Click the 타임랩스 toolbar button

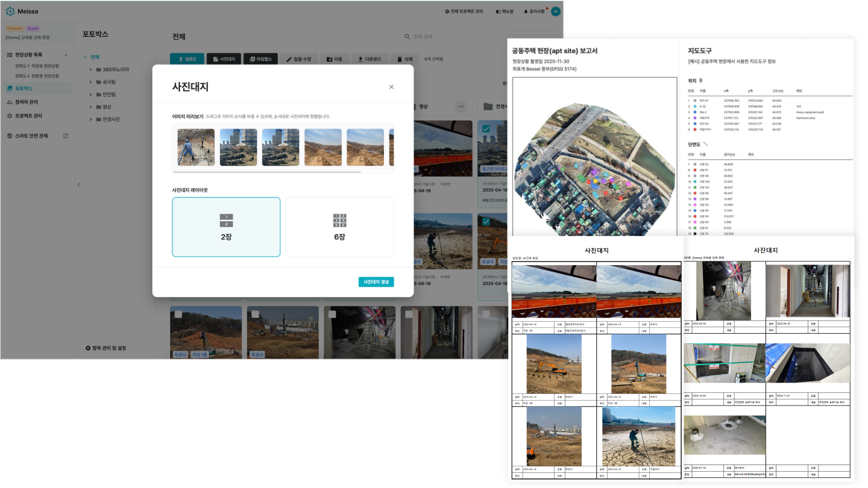pos(260,59)
